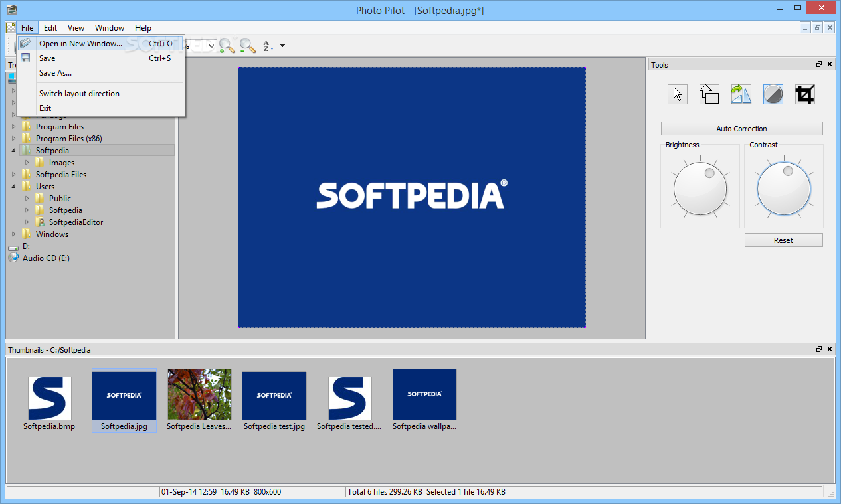Zoom out with the minus magnifier
Image resolution: width=841 pixels, height=504 pixels.
pos(248,45)
